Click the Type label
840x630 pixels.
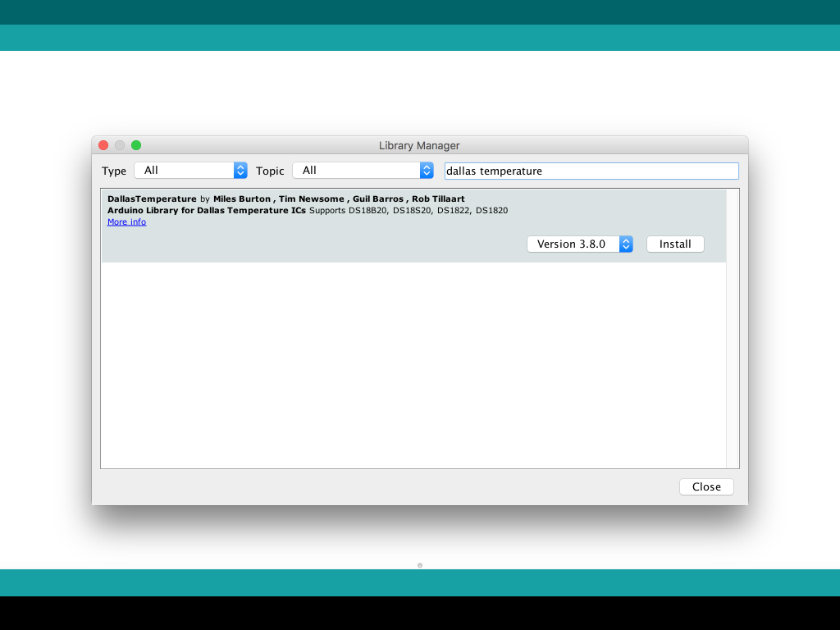tap(114, 171)
